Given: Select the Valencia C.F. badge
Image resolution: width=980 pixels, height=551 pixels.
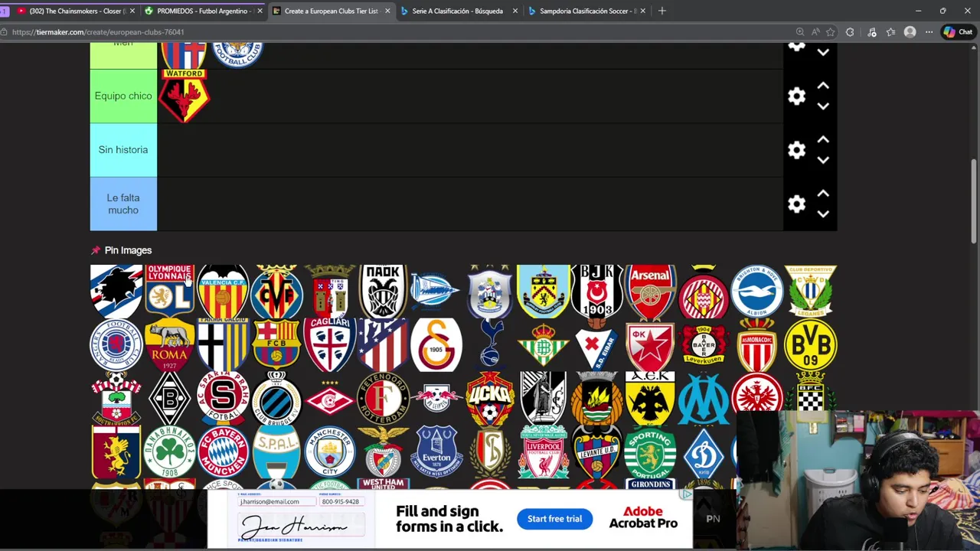Looking at the screenshot, I should (x=223, y=292).
